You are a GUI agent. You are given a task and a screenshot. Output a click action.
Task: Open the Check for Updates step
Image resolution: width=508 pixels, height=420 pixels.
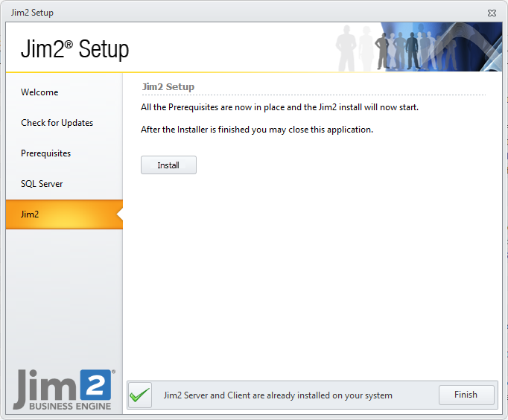[57, 123]
